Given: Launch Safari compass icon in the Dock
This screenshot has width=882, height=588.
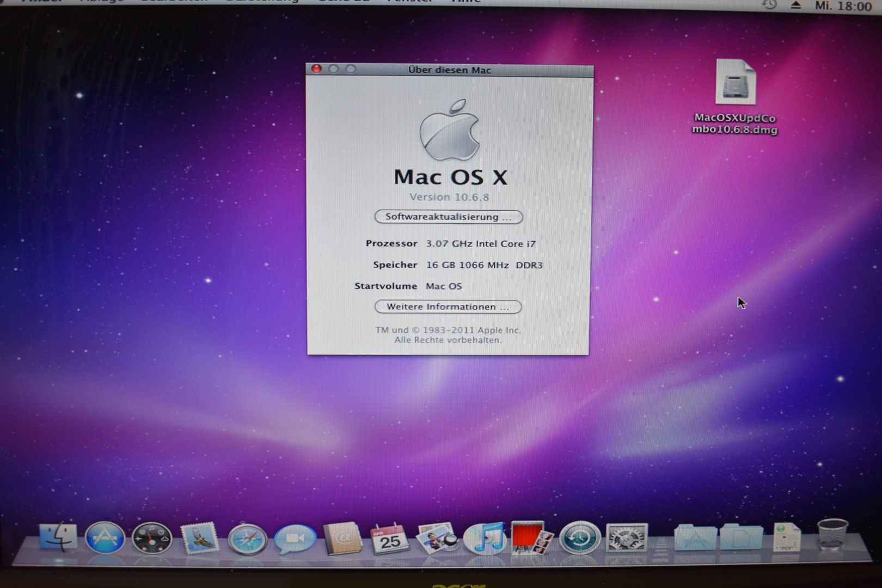Looking at the screenshot, I should (x=247, y=539).
